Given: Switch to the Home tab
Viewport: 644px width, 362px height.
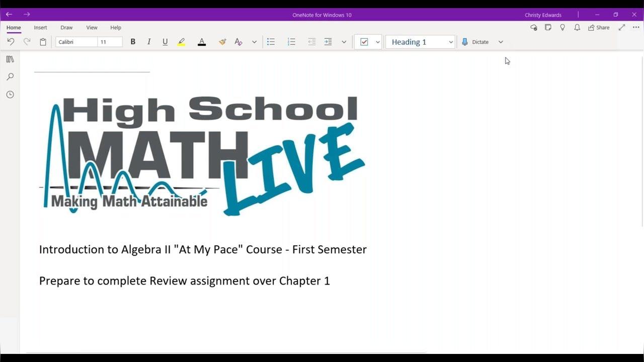Looking at the screenshot, I should click(14, 28).
